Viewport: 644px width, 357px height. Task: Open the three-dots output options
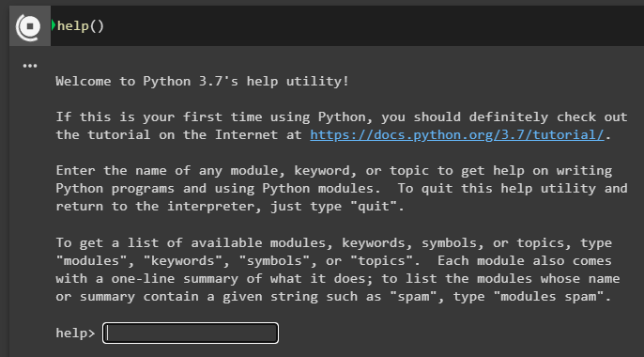point(30,66)
